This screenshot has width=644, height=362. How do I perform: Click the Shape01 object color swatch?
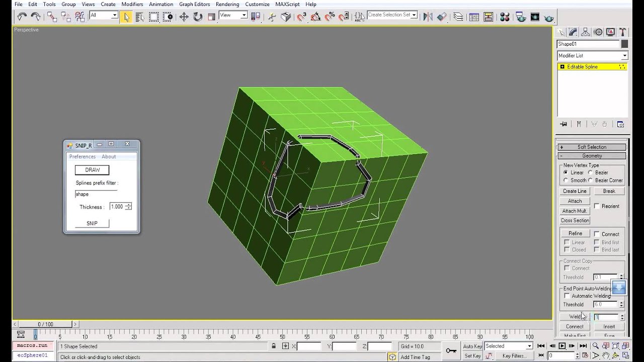[x=625, y=44]
